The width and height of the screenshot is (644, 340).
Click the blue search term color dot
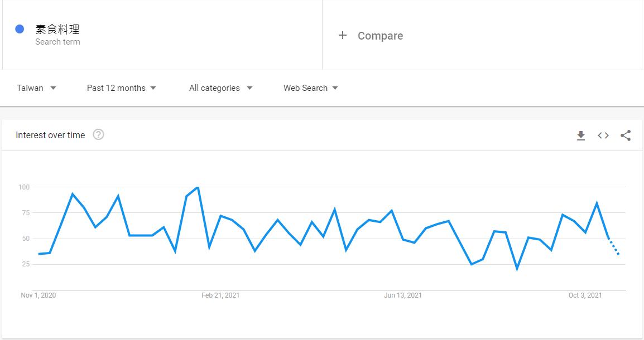pyautogui.click(x=20, y=29)
